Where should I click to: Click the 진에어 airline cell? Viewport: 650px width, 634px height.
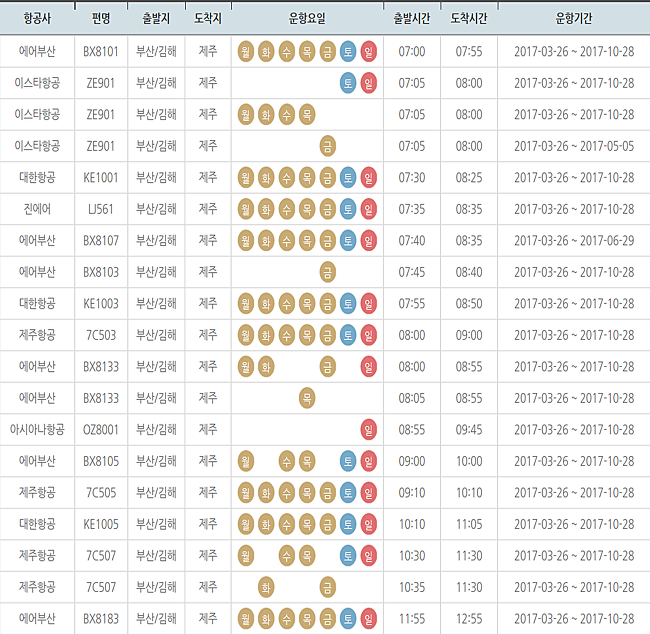37,209
